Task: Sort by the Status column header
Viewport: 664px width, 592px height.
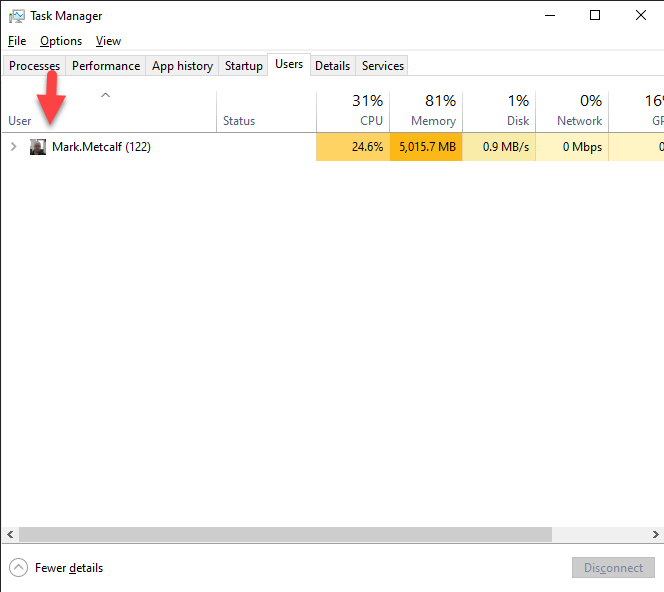Action: click(x=266, y=111)
